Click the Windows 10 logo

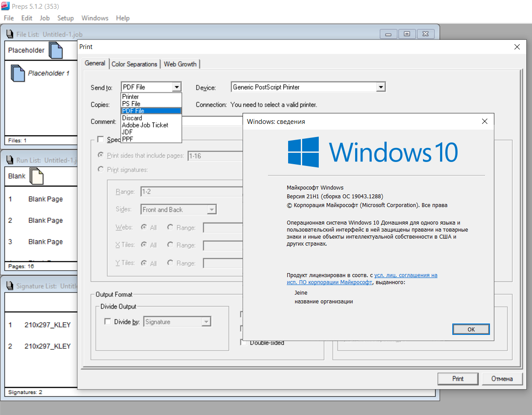373,152
